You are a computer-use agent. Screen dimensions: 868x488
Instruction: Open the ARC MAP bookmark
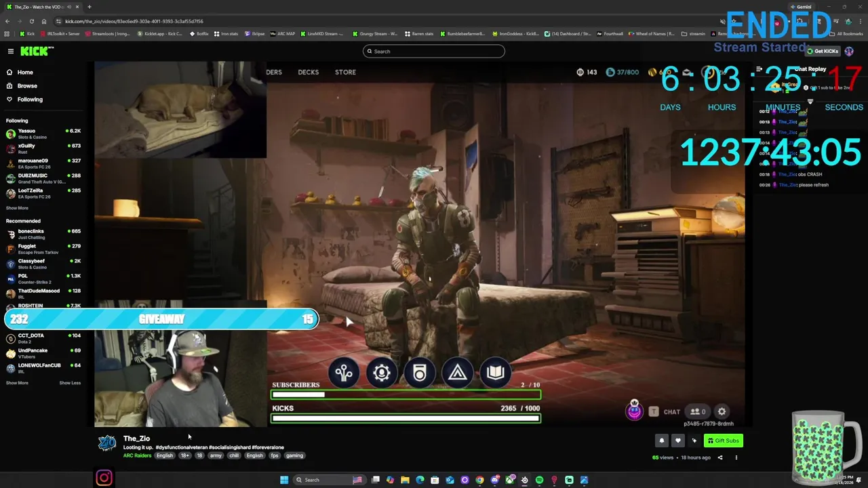[282, 33]
